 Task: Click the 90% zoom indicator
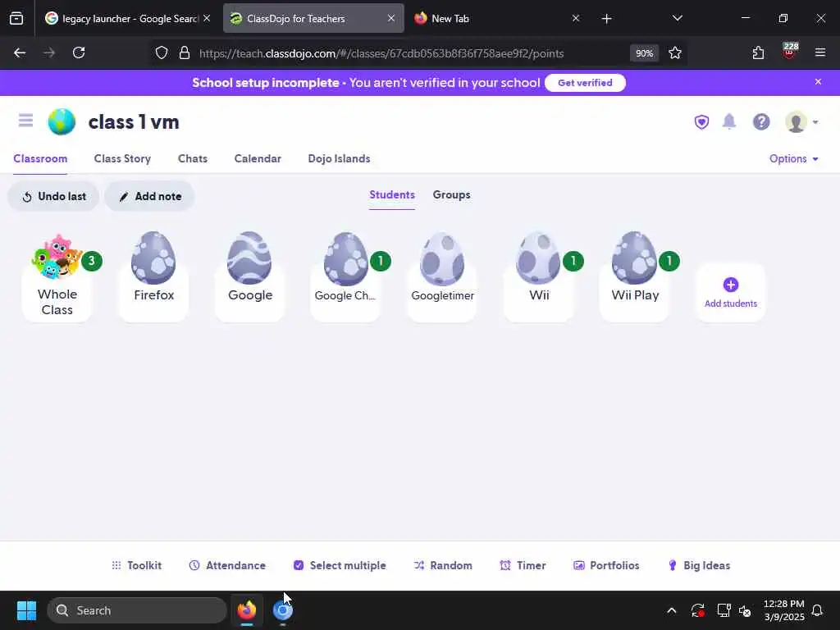pos(644,53)
